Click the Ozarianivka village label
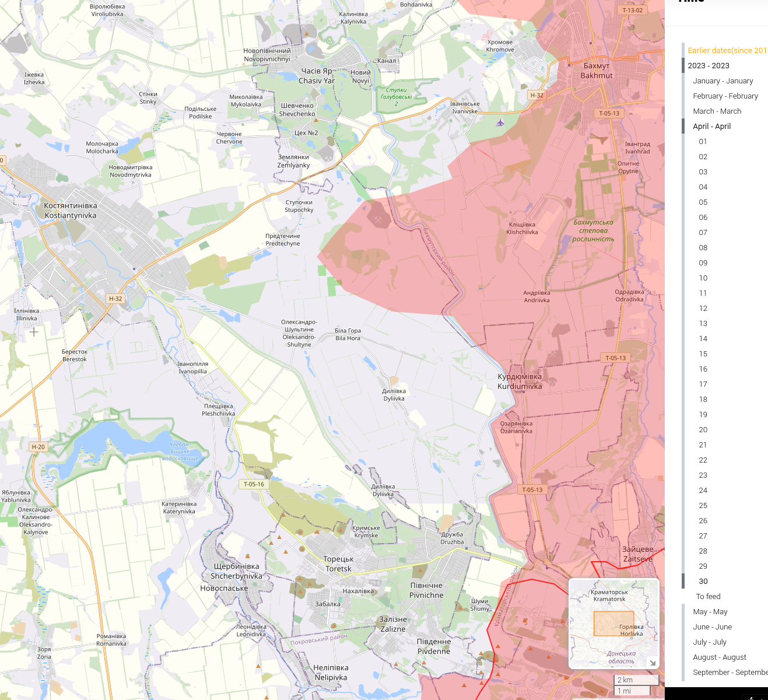Image resolution: width=768 pixels, height=700 pixels. coord(516,428)
